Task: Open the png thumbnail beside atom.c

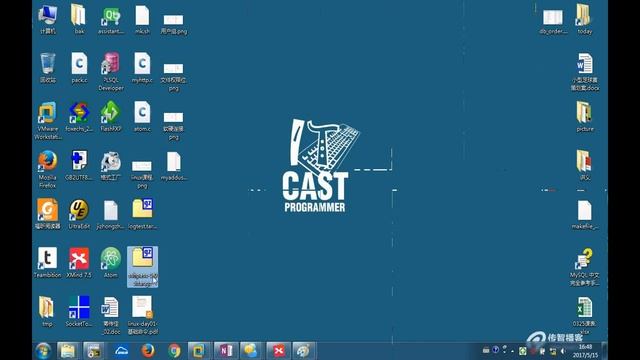Action: (173, 117)
